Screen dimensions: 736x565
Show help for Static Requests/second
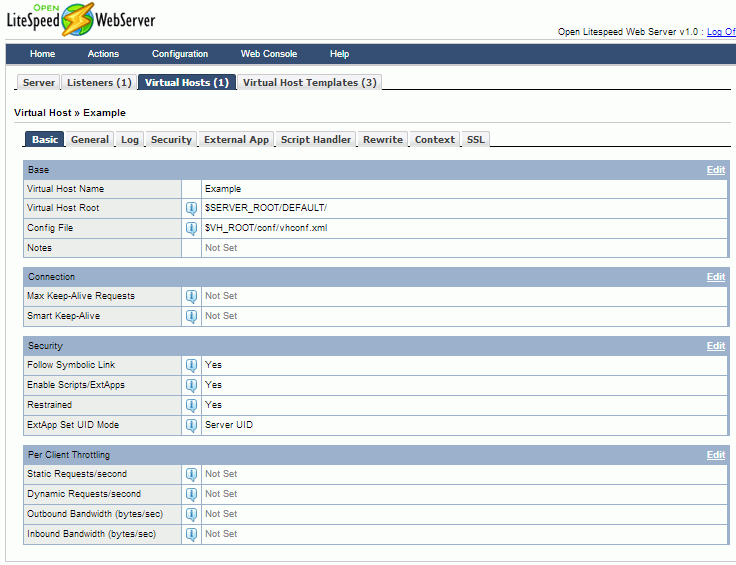191,474
